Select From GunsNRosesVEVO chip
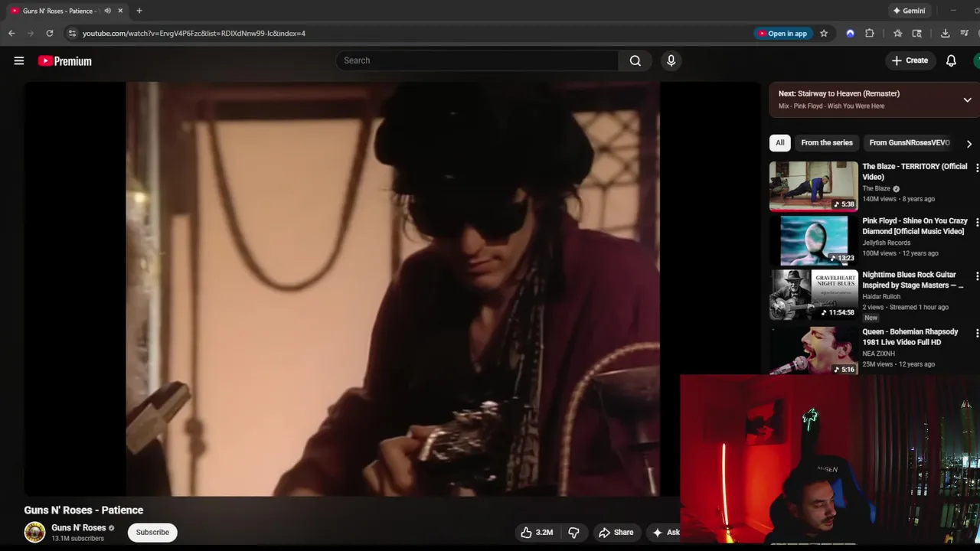The height and width of the screenshot is (551, 980). [910, 143]
